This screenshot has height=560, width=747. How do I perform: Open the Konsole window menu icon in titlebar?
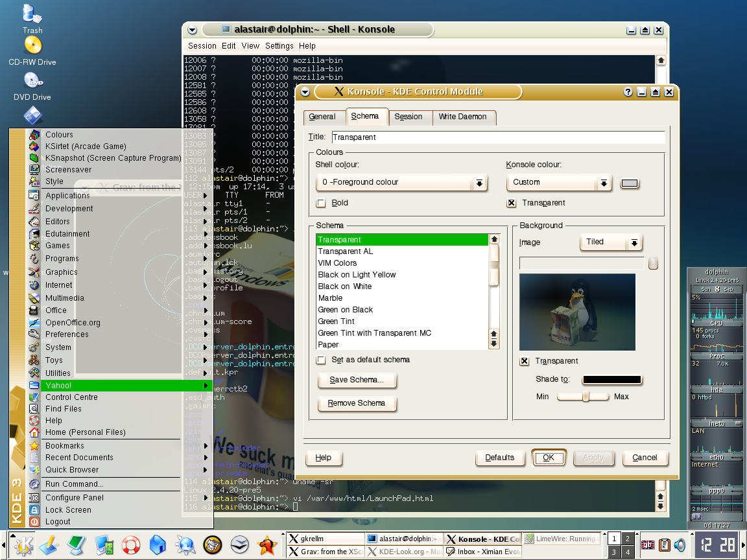[x=192, y=30]
